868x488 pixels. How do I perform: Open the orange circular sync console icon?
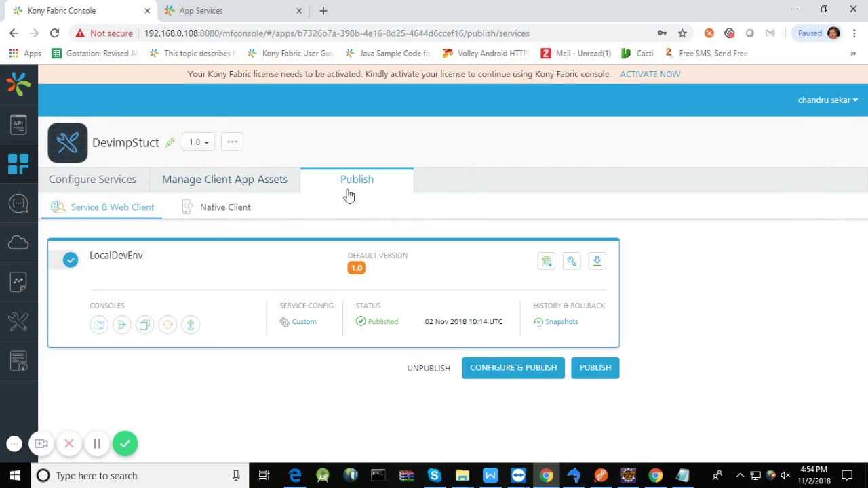click(167, 325)
